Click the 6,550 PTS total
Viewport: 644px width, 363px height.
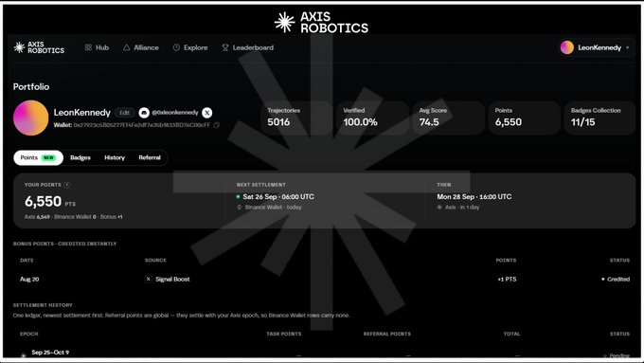click(50, 202)
